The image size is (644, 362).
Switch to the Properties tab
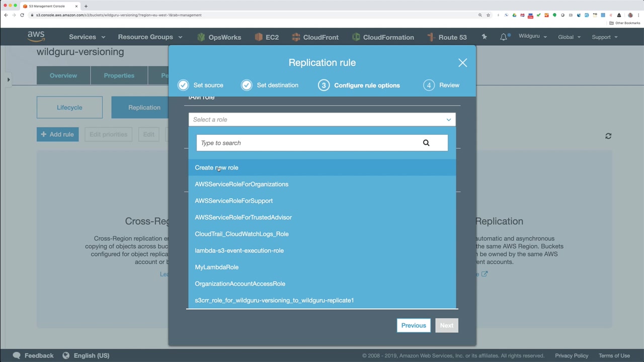[x=119, y=75]
